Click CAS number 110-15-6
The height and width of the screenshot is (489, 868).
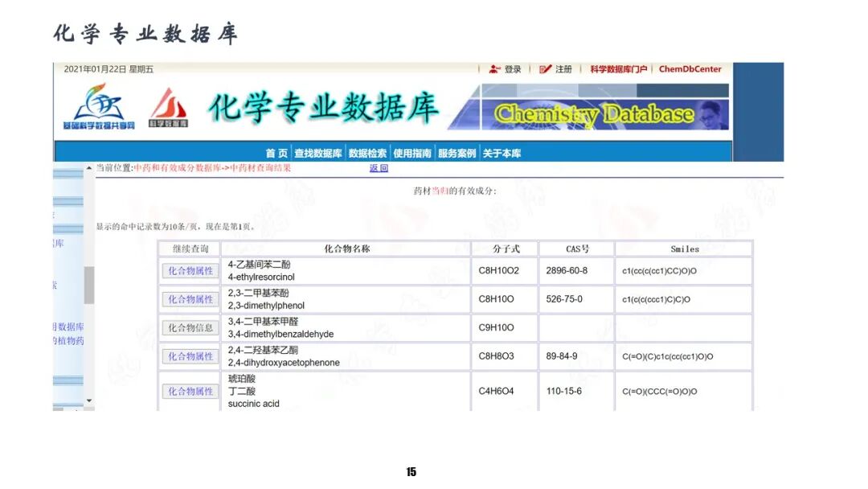tap(563, 391)
